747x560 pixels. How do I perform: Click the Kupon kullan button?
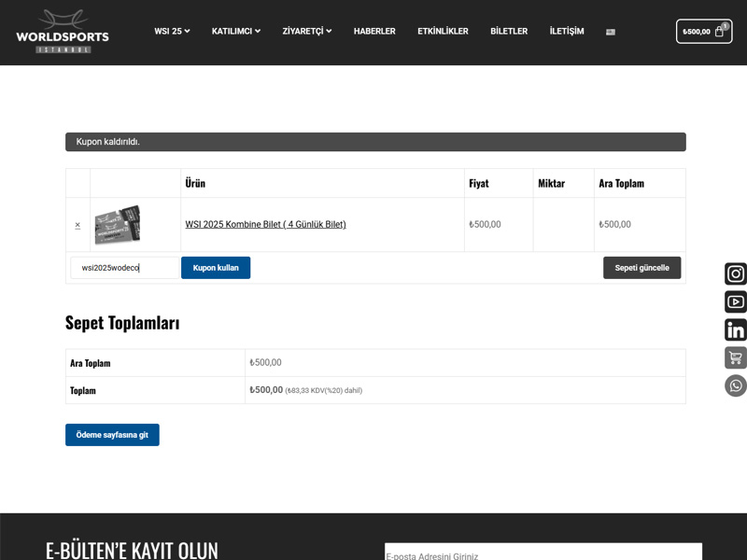point(216,268)
